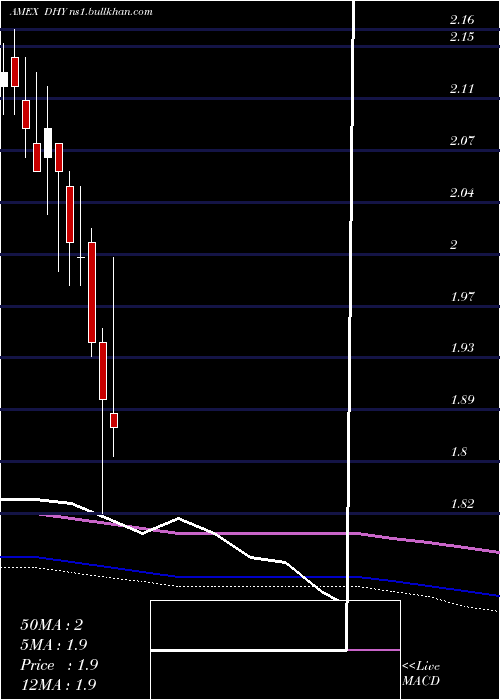Screen dimensions: 500x700
Task: Click the 2.11 price axis label
Action: (462, 89)
